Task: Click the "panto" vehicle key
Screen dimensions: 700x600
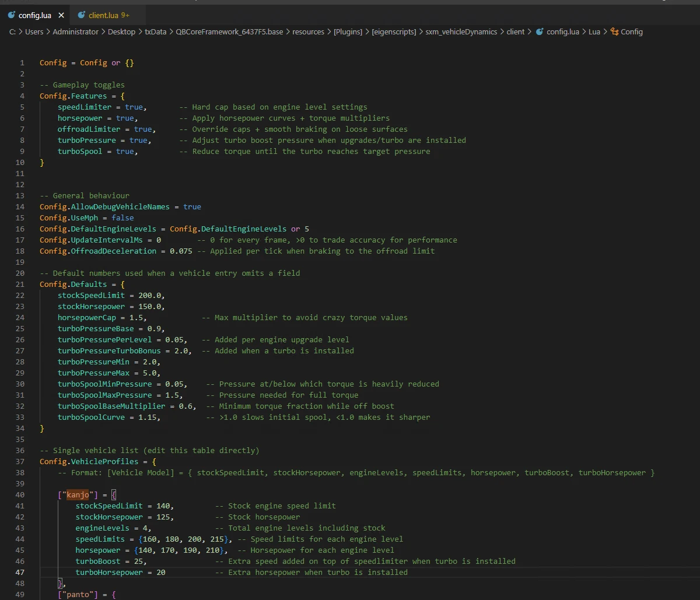Action: coord(78,594)
